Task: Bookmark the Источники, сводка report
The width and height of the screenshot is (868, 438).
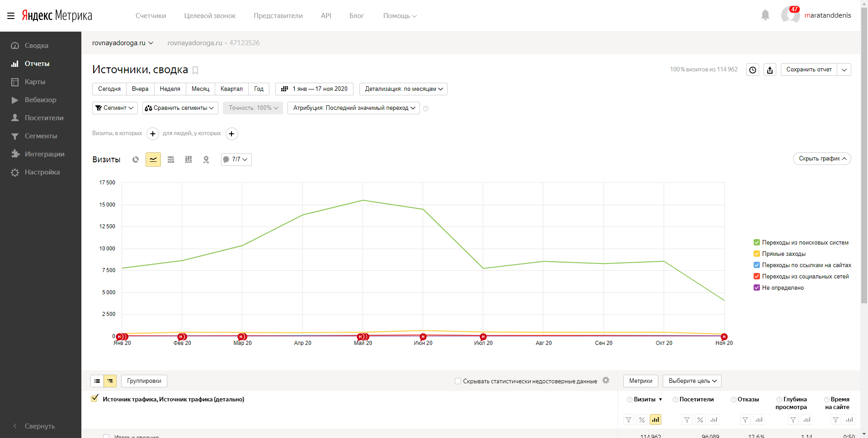Action: 195,70
